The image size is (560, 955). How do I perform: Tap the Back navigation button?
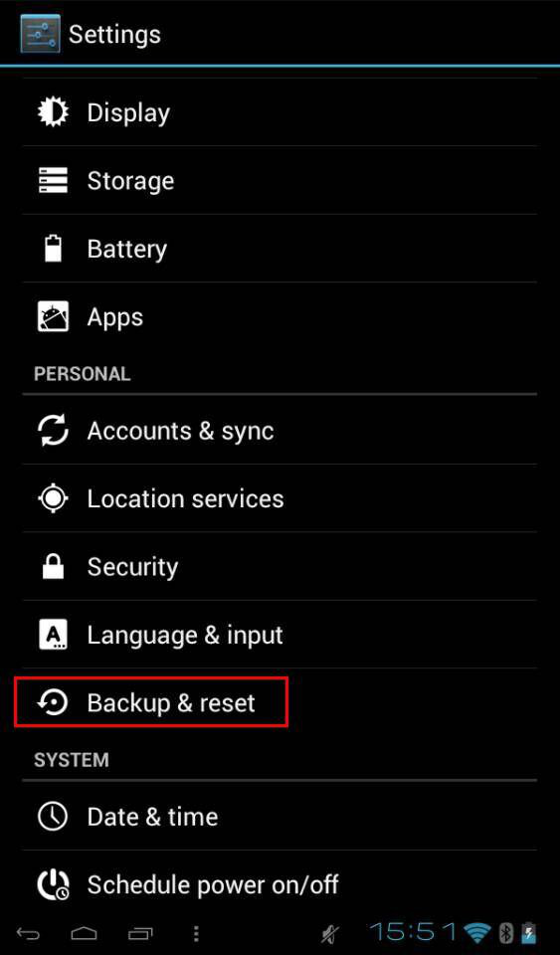pyautogui.click(x=28, y=933)
